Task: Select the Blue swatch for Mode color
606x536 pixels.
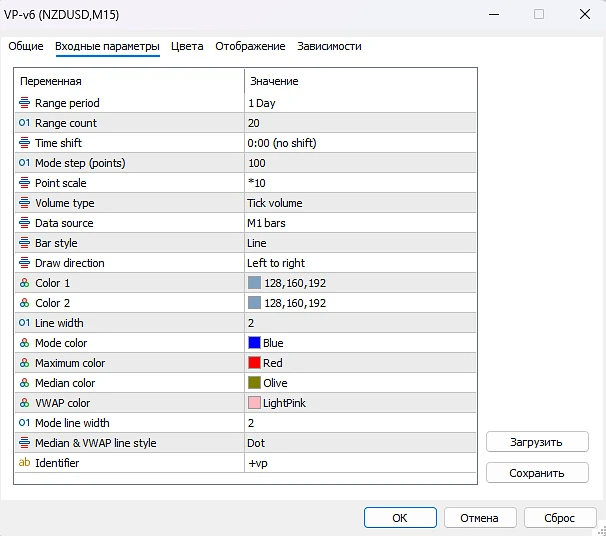Action: click(254, 343)
